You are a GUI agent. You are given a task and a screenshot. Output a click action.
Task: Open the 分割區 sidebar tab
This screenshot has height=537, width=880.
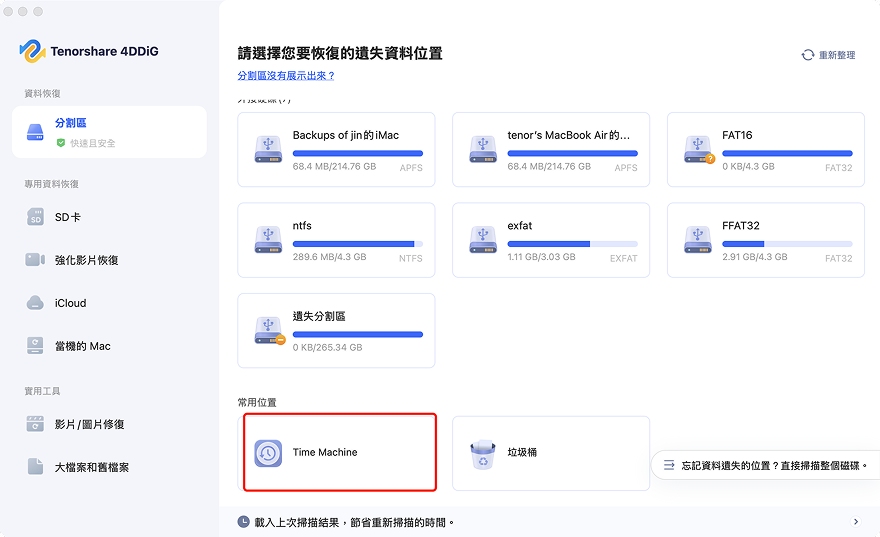(109, 132)
